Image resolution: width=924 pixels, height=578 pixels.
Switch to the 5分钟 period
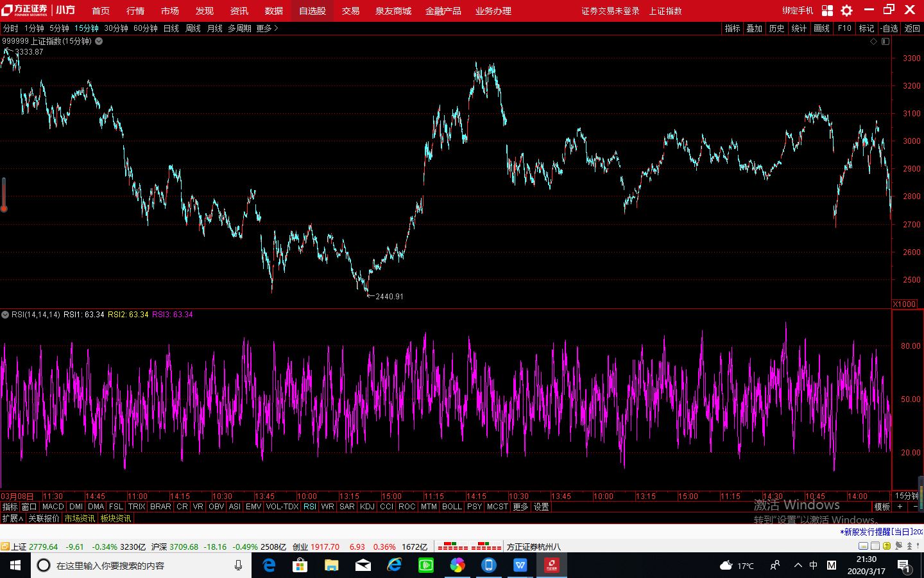[x=59, y=28]
